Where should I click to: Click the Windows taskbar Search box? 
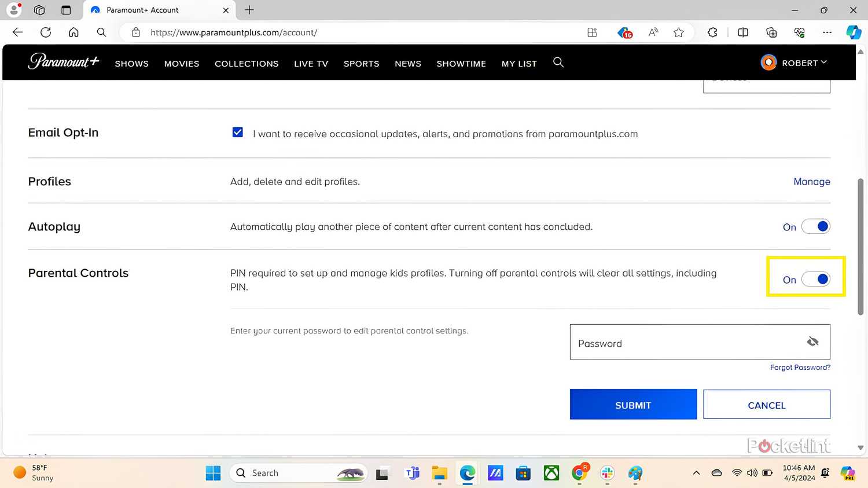click(298, 473)
